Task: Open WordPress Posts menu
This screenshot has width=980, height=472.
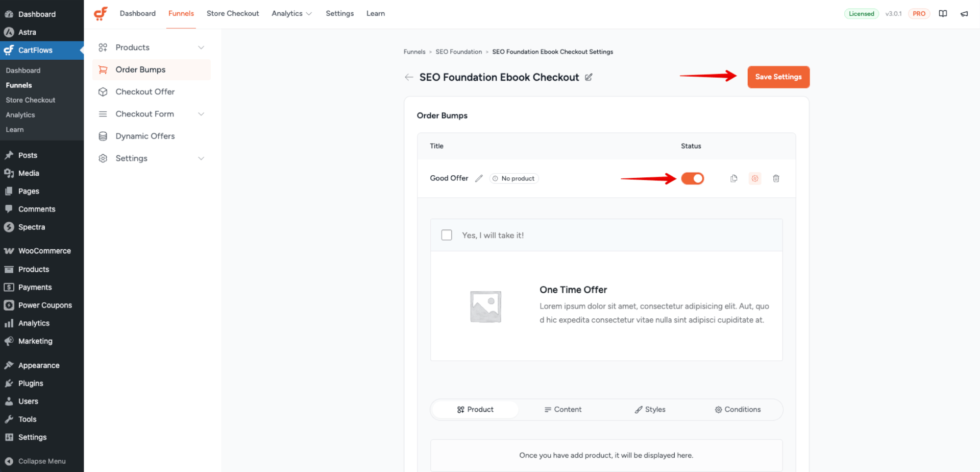Action: click(42, 155)
